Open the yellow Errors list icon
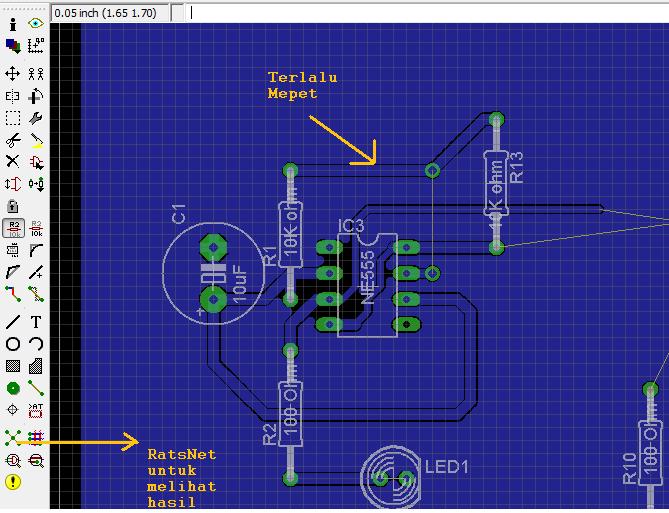669x513 pixels. point(13,481)
